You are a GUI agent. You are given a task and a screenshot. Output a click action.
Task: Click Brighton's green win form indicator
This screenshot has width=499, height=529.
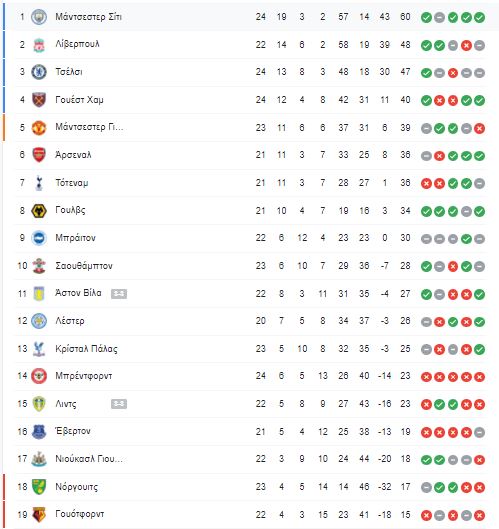pos(466,239)
